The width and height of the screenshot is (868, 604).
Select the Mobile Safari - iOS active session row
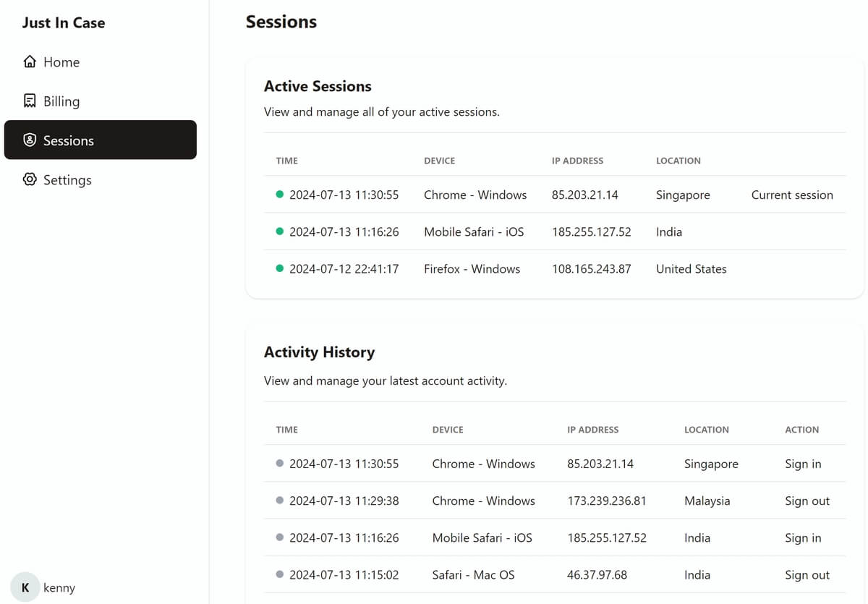point(555,231)
